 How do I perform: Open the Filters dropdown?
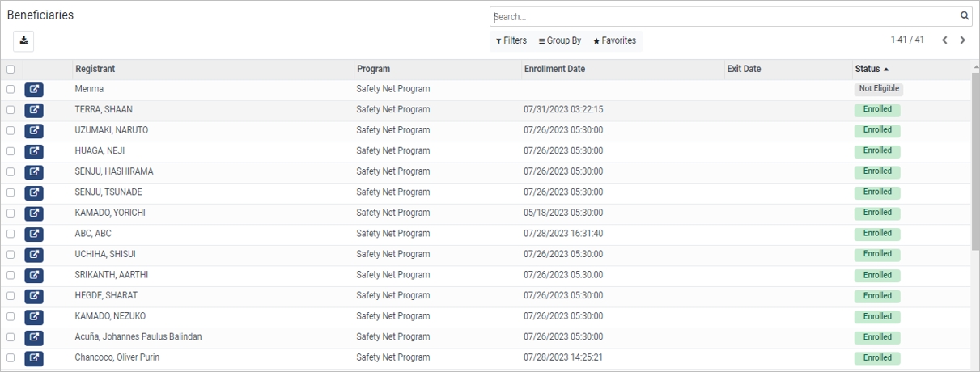click(511, 40)
